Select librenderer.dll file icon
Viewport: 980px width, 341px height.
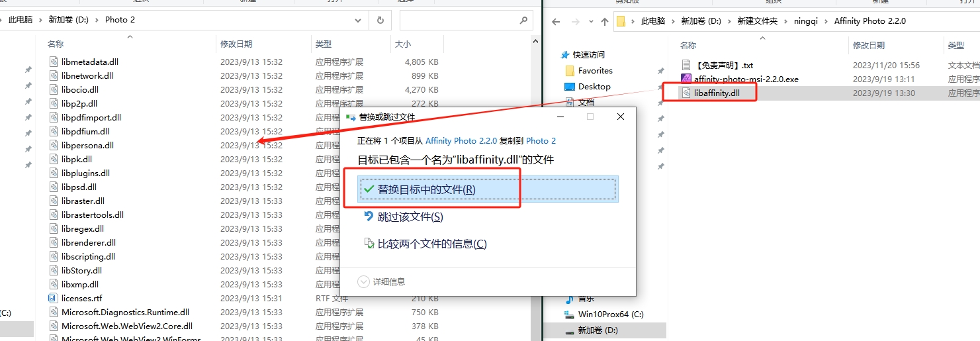click(x=54, y=242)
